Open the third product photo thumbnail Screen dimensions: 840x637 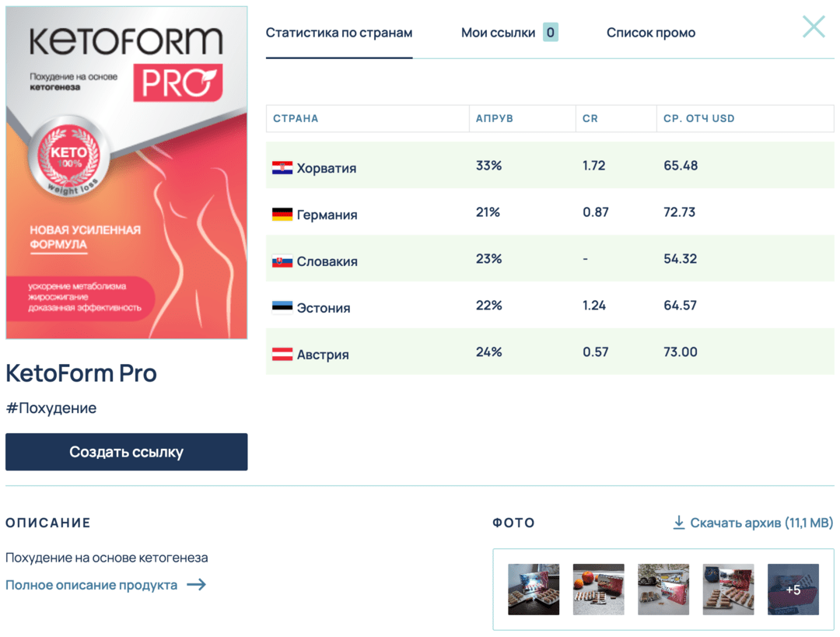pos(663,590)
